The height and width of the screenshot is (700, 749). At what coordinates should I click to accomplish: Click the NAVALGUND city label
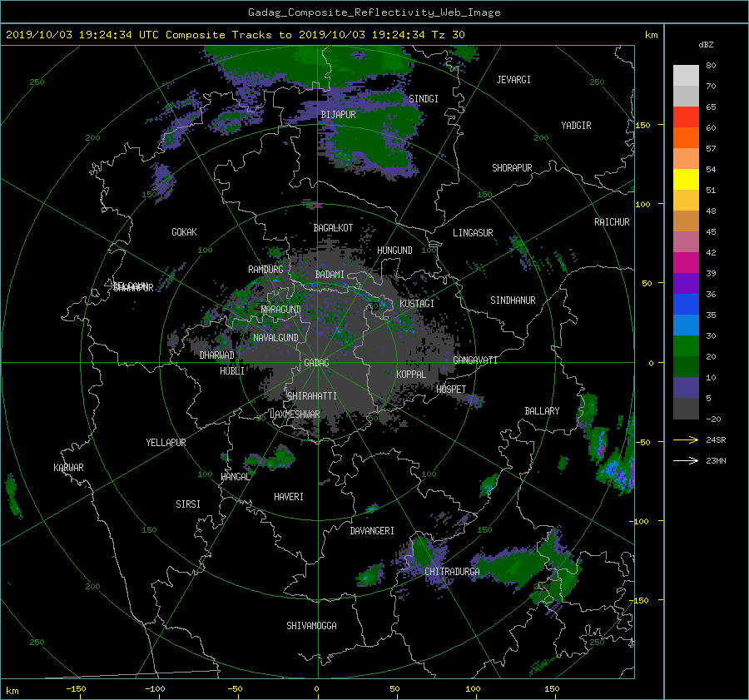(x=275, y=338)
